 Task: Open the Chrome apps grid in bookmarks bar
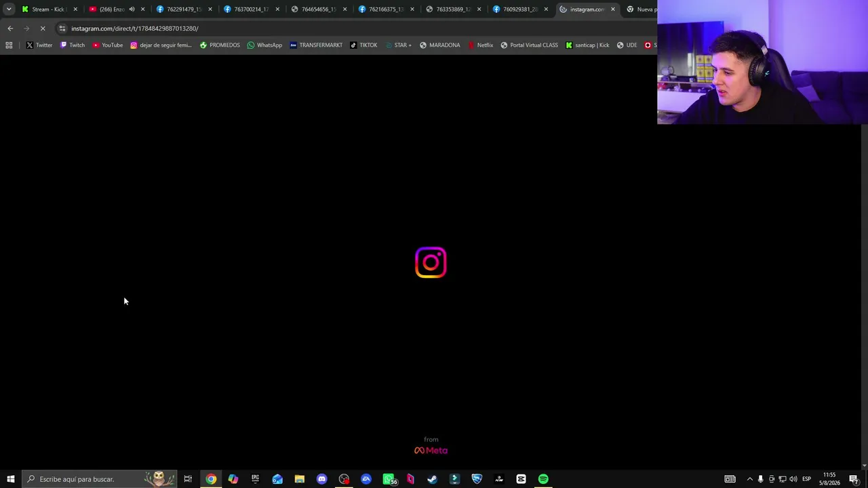click(x=9, y=45)
